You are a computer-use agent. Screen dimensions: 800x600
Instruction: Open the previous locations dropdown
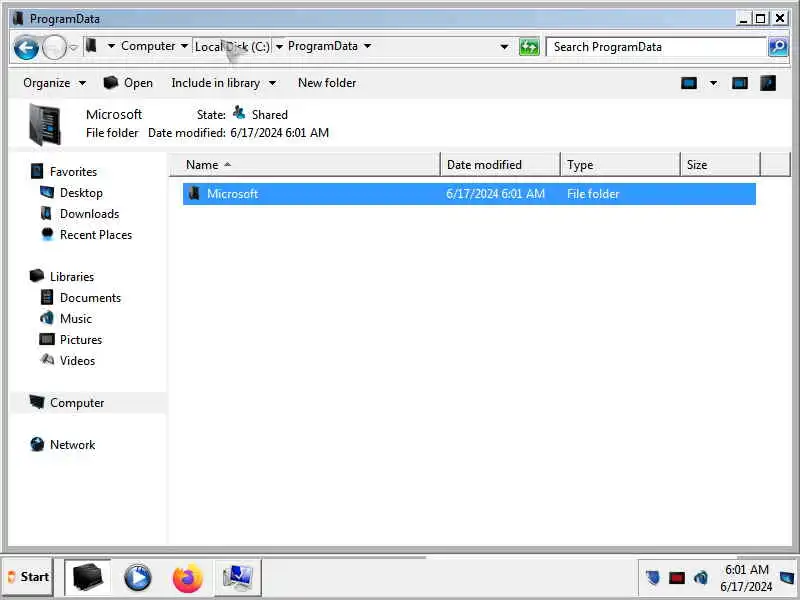(x=504, y=47)
